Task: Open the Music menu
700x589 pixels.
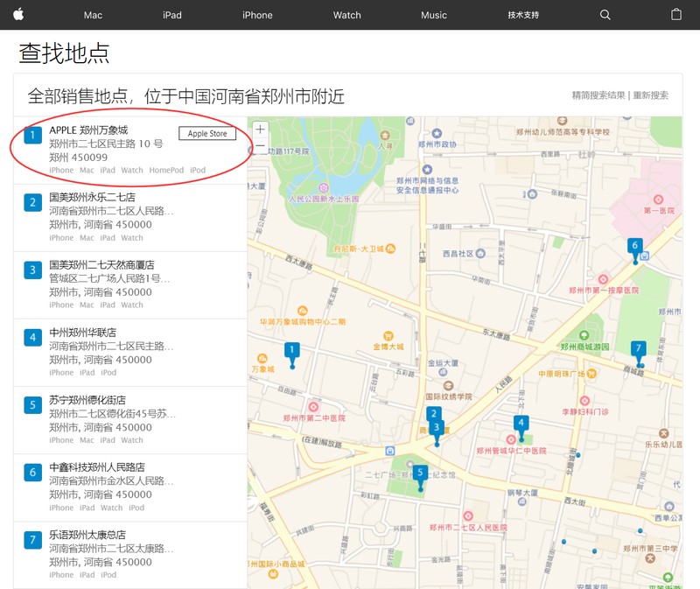Action: pyautogui.click(x=434, y=15)
